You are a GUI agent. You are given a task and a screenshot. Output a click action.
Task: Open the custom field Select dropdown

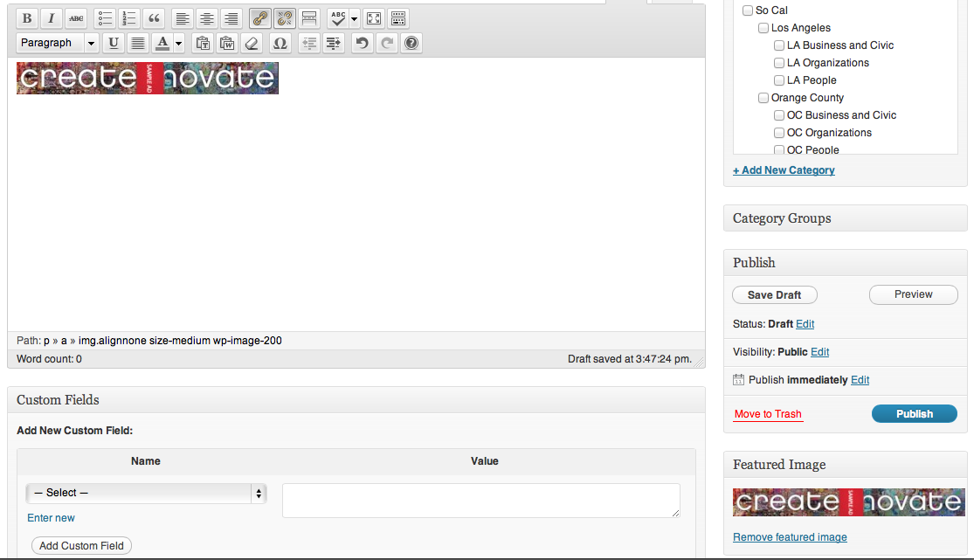(x=146, y=493)
